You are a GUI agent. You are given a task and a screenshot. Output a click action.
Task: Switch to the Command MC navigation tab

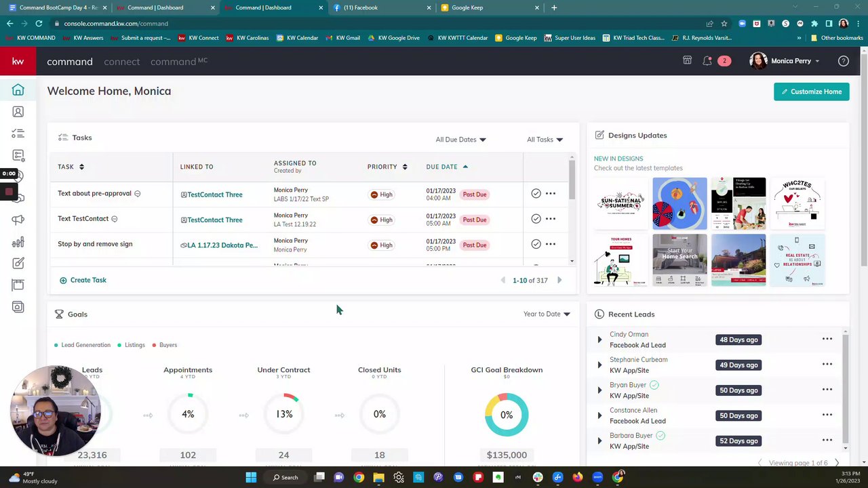[179, 62]
